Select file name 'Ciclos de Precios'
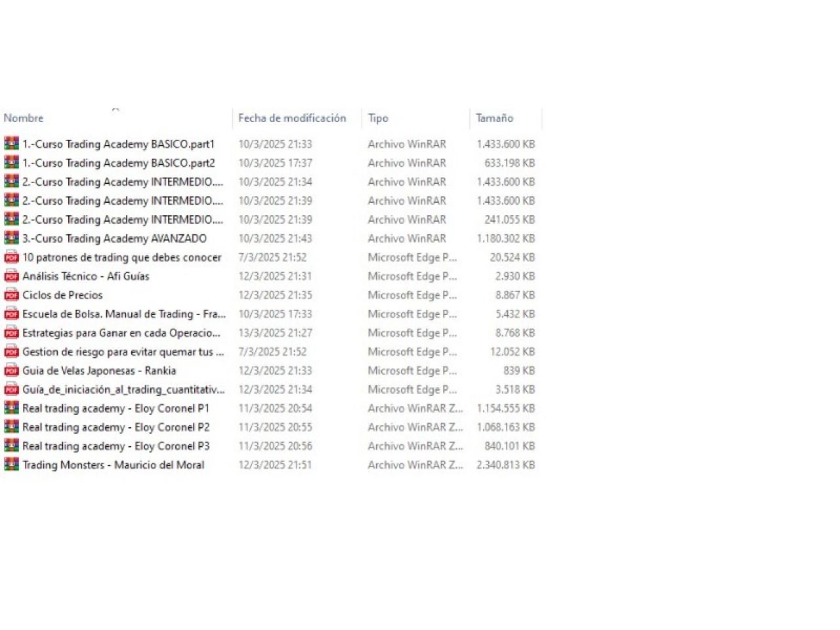 pyautogui.click(x=62, y=295)
